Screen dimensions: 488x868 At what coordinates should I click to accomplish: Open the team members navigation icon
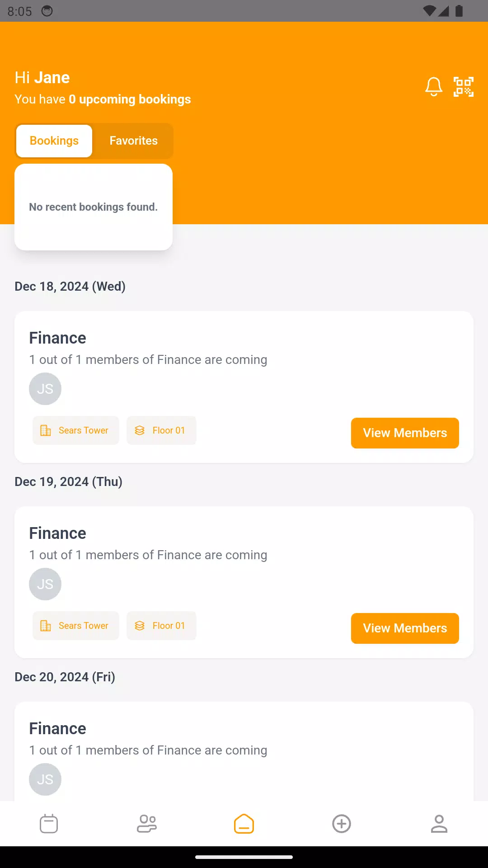click(x=146, y=824)
